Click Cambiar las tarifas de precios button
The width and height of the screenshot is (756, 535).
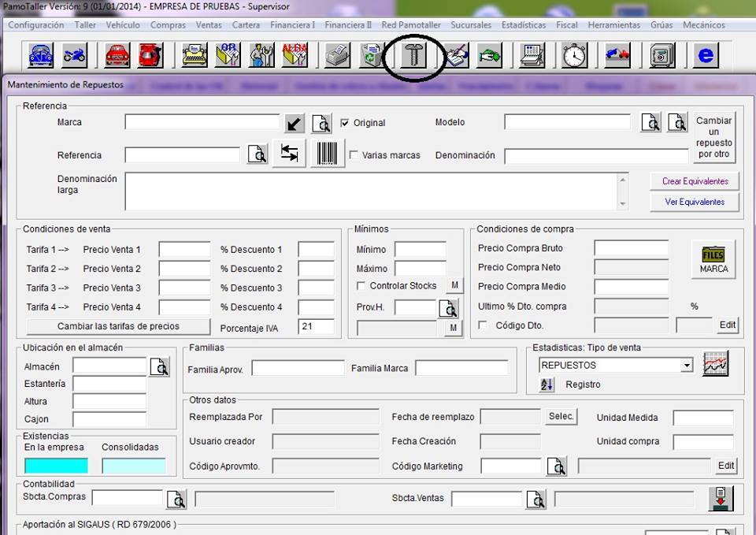(x=118, y=327)
